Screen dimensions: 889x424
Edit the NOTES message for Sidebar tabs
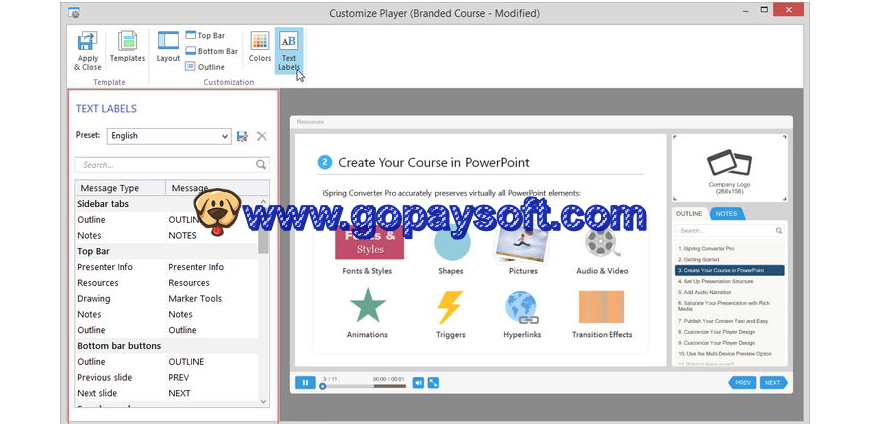pyautogui.click(x=183, y=235)
